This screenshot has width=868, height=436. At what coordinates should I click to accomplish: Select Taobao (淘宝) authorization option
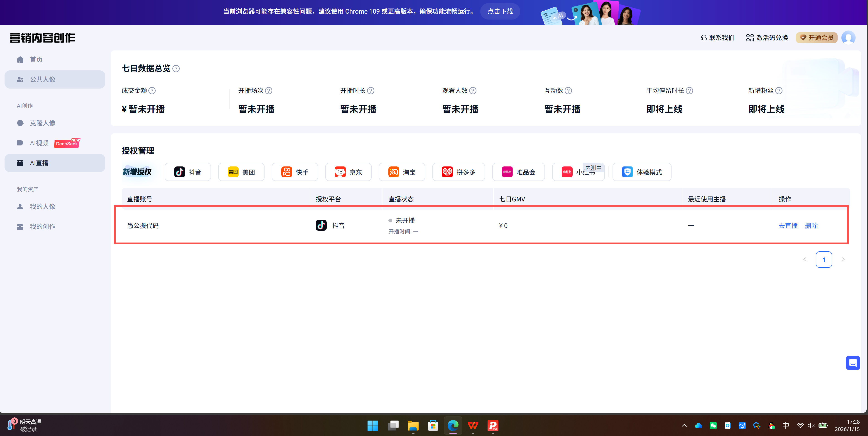coord(402,172)
